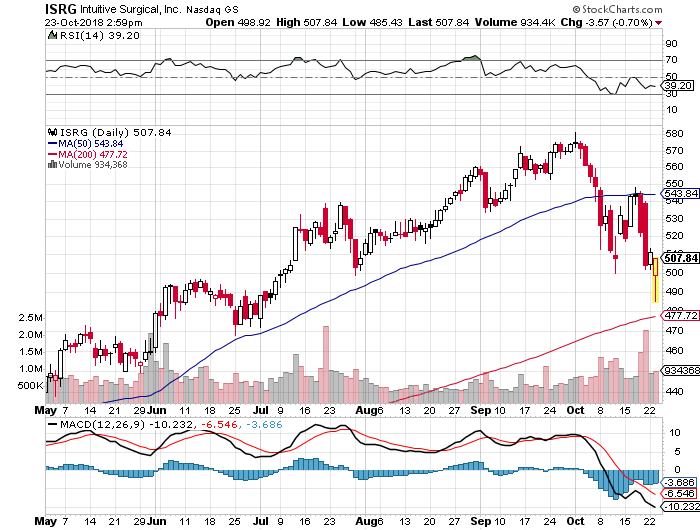This screenshot has width=700, height=530.
Task: Click the MA(50) 543.84 legend text
Action: click(91, 143)
